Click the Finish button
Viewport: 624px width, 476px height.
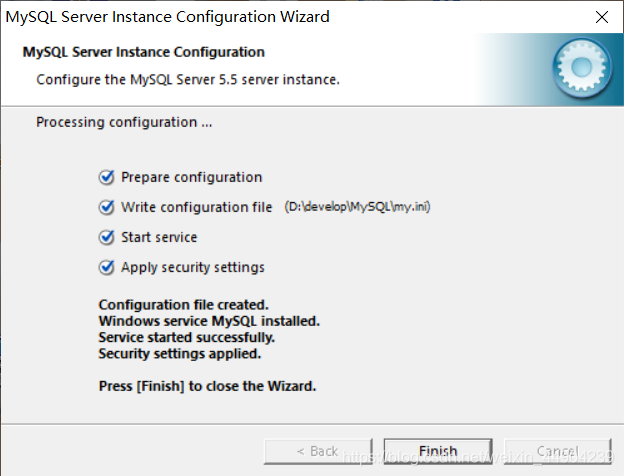[438, 451]
